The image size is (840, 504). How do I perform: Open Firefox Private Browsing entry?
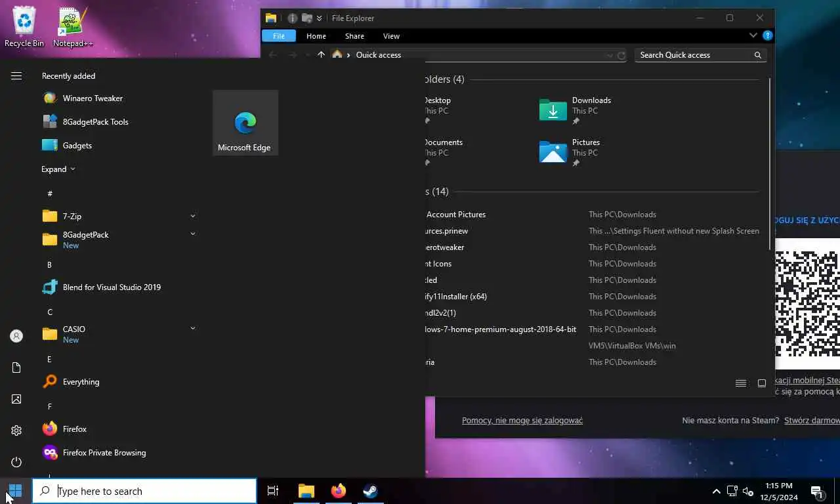[94, 453]
